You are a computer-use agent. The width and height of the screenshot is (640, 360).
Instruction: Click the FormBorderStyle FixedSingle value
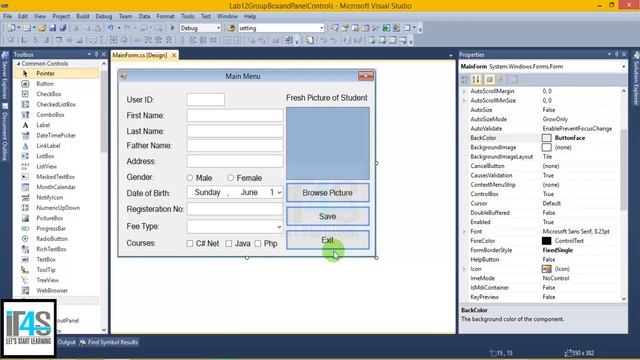[x=558, y=250]
